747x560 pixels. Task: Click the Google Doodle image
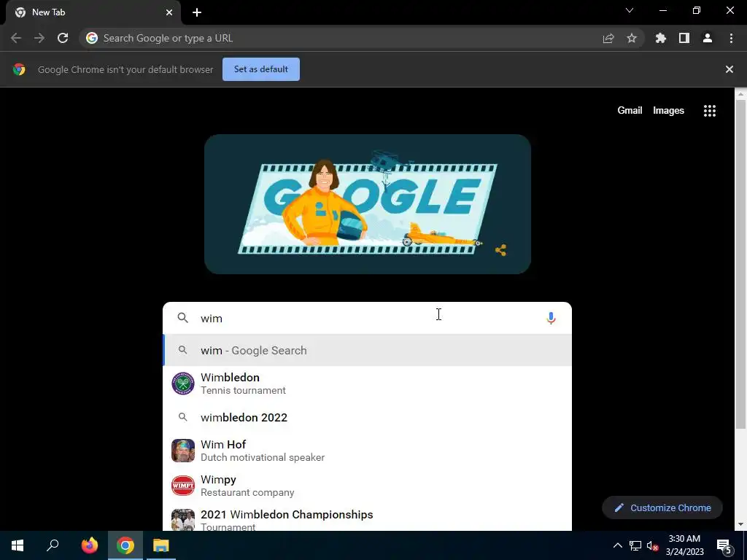(x=368, y=204)
